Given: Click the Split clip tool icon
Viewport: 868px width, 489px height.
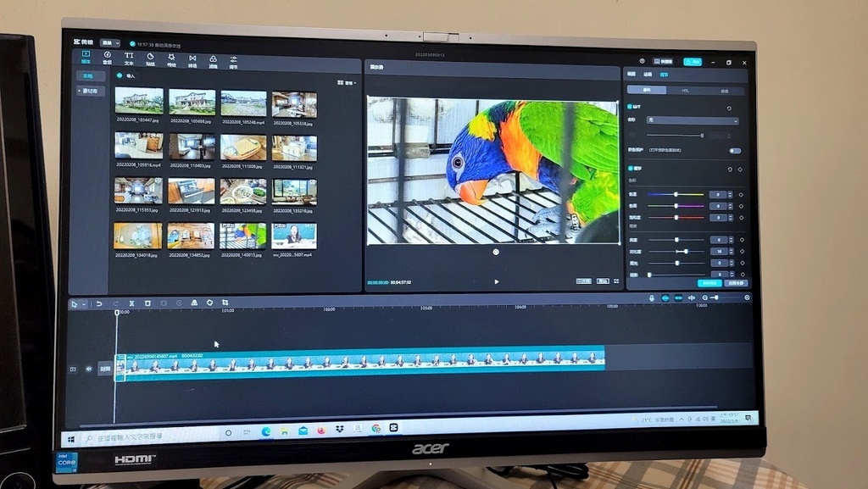Looking at the screenshot, I should 131,303.
